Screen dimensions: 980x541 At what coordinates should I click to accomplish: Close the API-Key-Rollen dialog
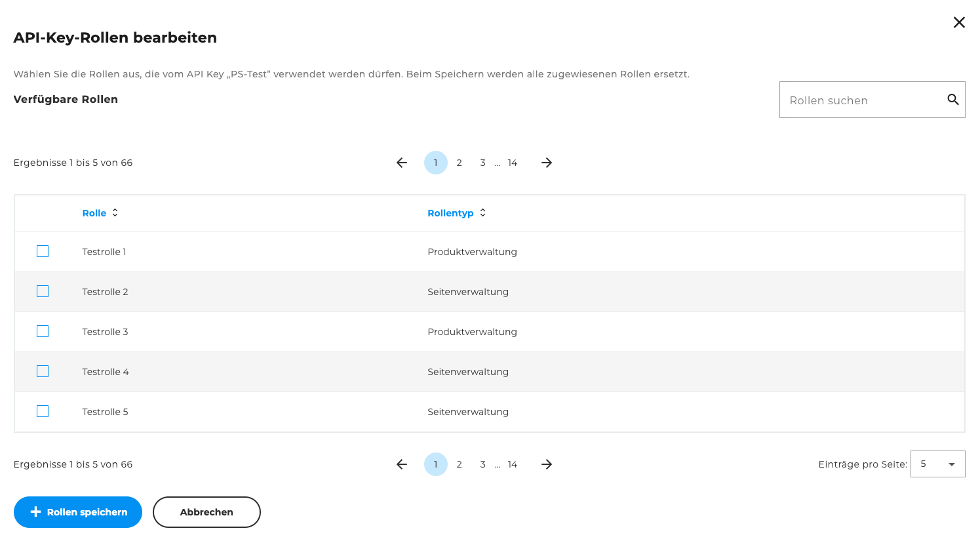(959, 23)
